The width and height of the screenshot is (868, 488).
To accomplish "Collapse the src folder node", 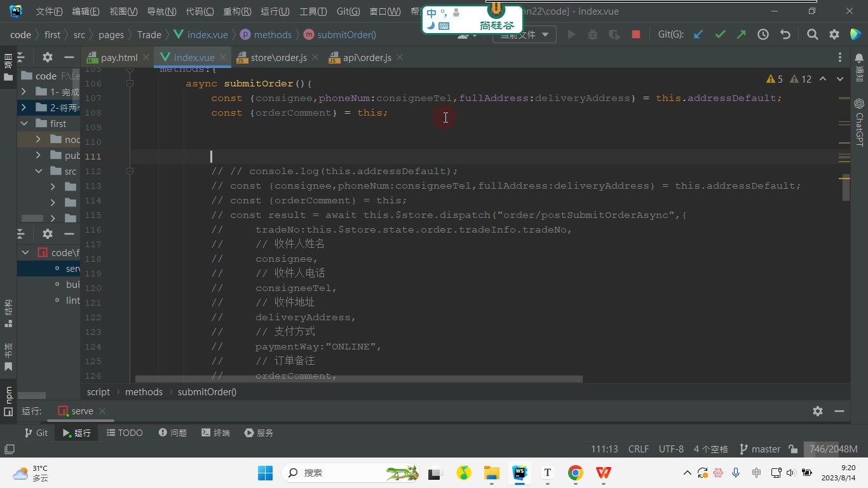I will point(39,171).
